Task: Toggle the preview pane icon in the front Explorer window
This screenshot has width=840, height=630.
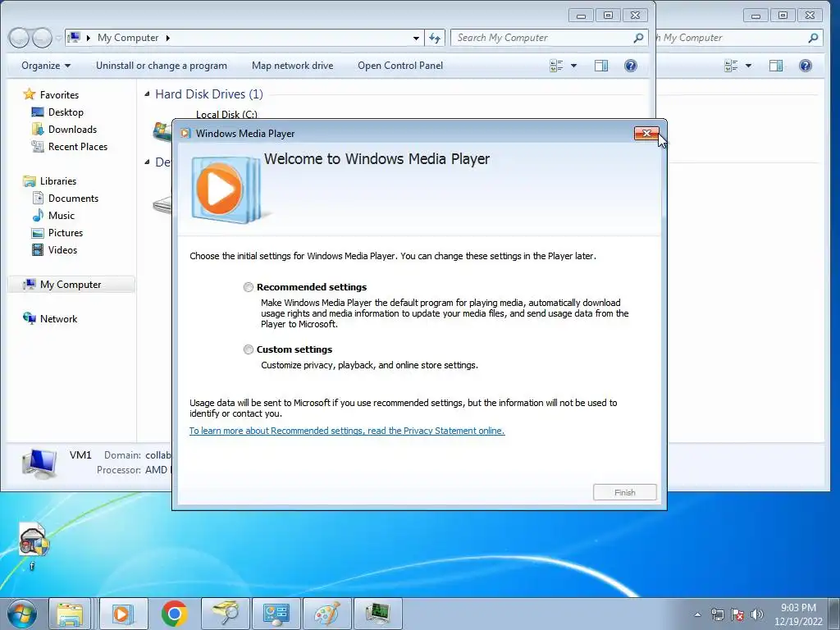Action: click(x=601, y=66)
